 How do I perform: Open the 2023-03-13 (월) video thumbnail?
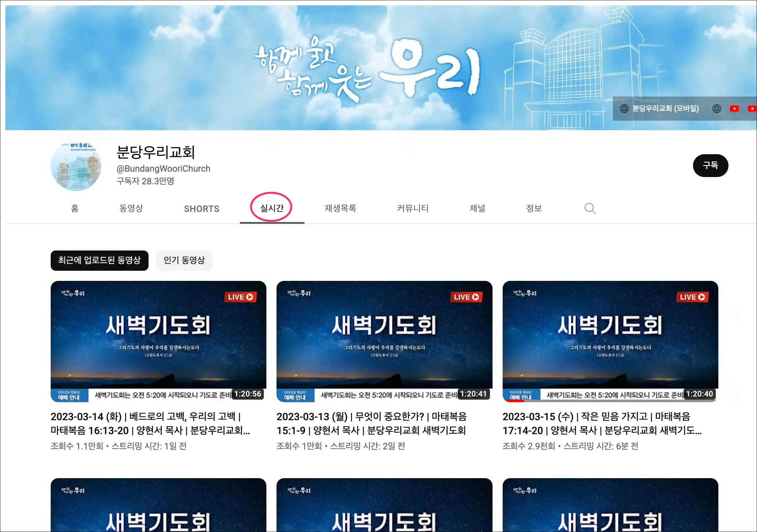[x=385, y=341]
